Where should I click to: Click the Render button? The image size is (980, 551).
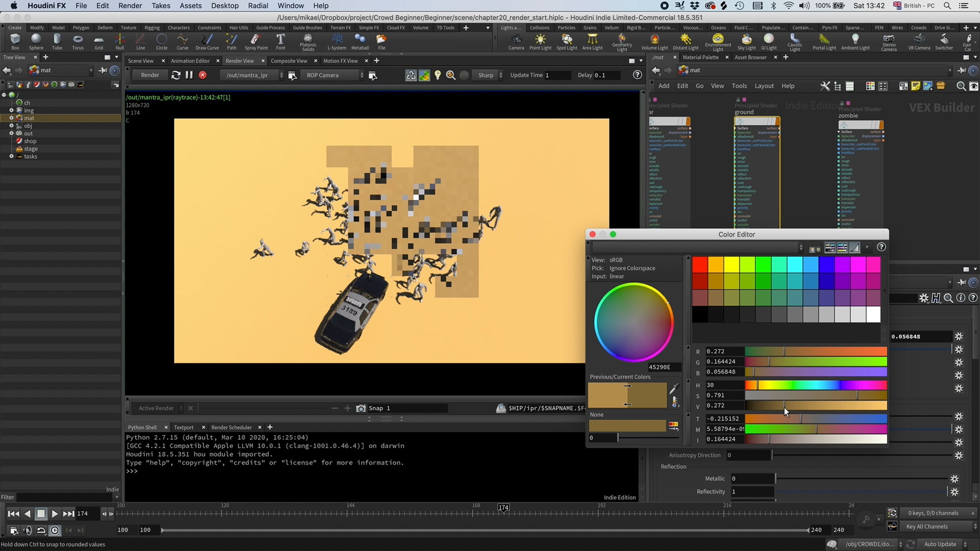point(150,75)
